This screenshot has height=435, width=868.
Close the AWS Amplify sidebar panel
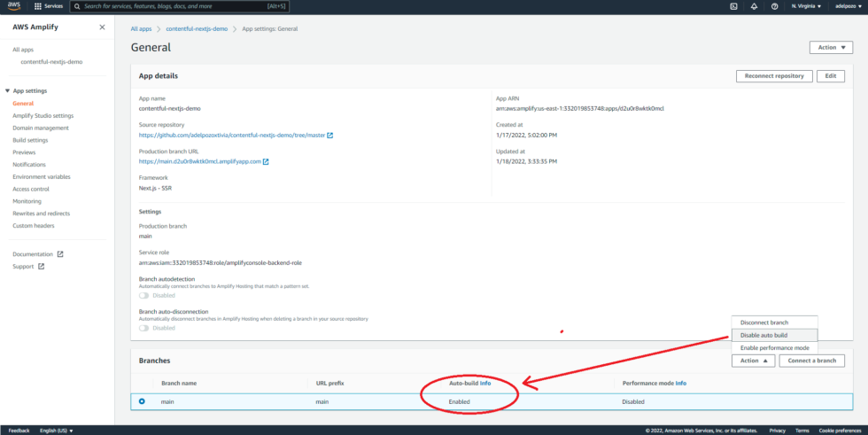(102, 27)
